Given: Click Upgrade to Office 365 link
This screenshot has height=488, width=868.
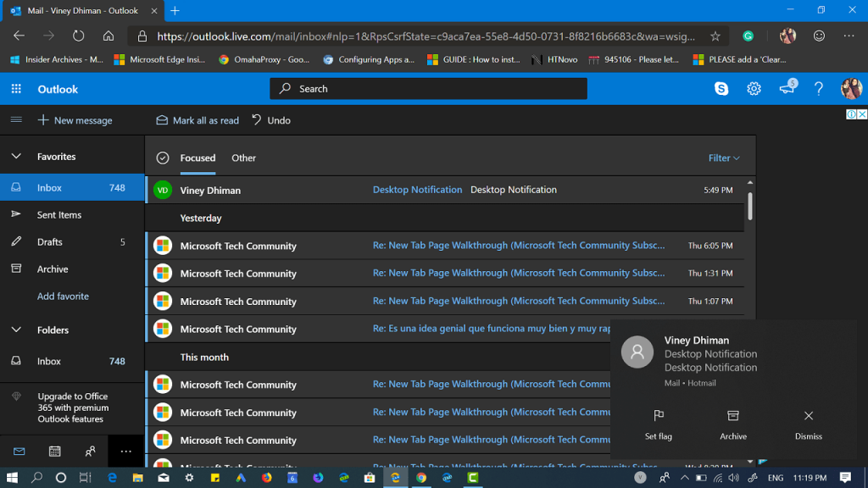Looking at the screenshot, I should (x=73, y=408).
